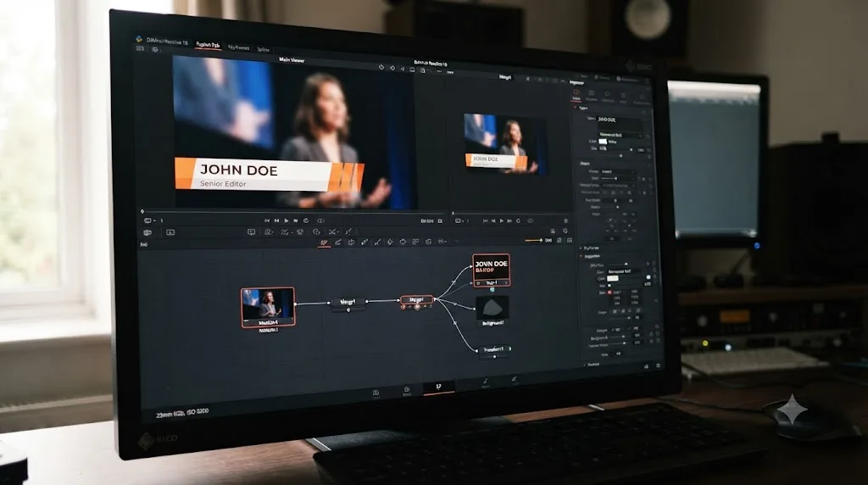Open the node toolbar's dropdown icon
This screenshot has height=485, width=868.
pos(442,242)
